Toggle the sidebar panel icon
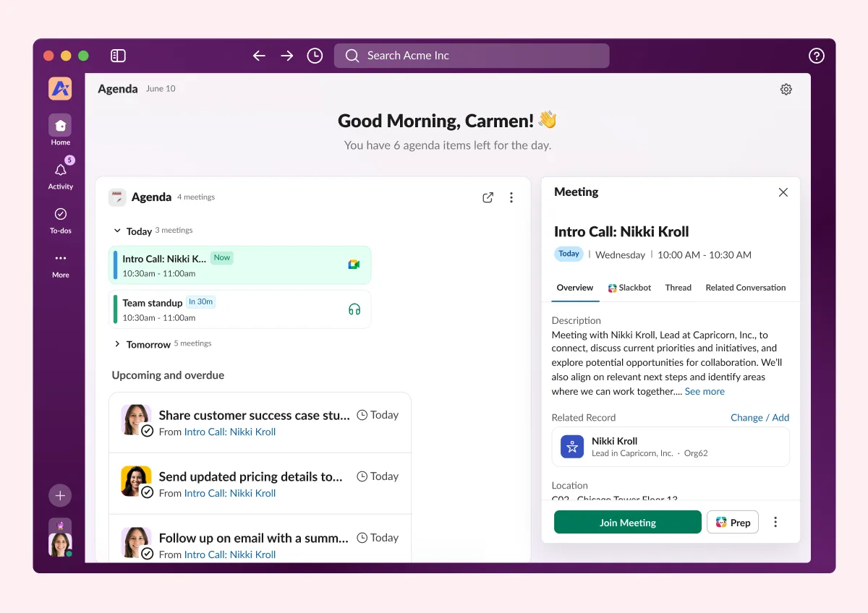The height and width of the screenshot is (613, 868). coord(119,56)
